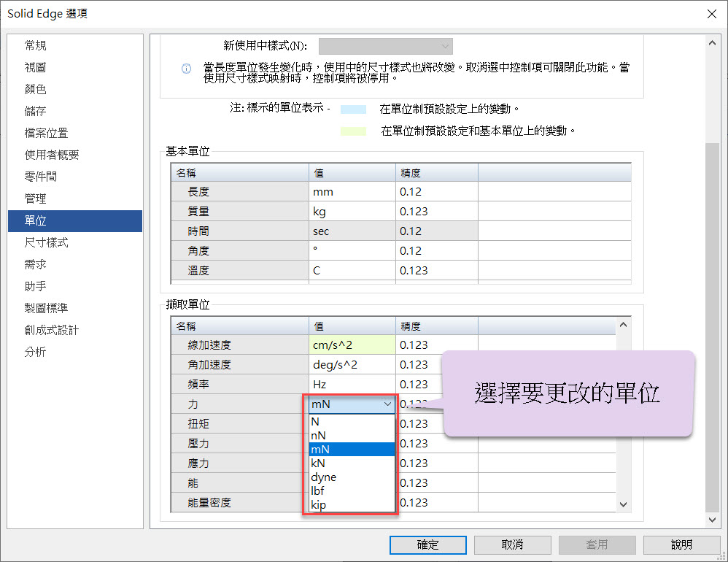728x562 pixels.
Task: Pick the highlighted mN list option
Action: [x=352, y=449]
